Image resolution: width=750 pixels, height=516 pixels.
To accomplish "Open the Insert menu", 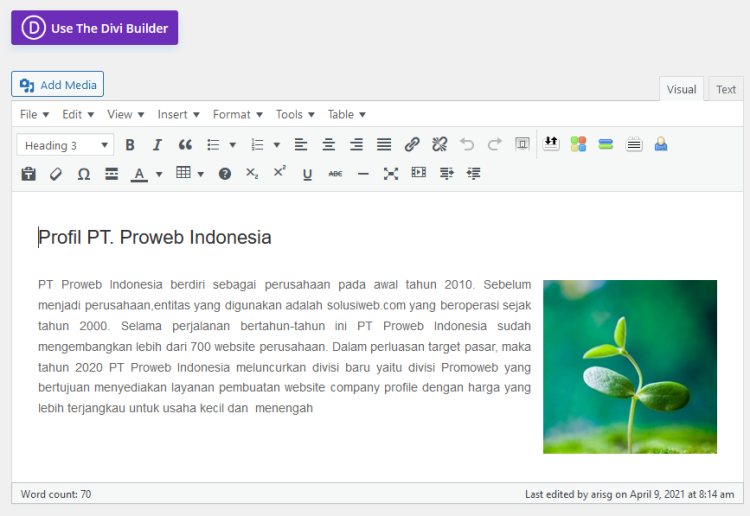I will pos(178,114).
